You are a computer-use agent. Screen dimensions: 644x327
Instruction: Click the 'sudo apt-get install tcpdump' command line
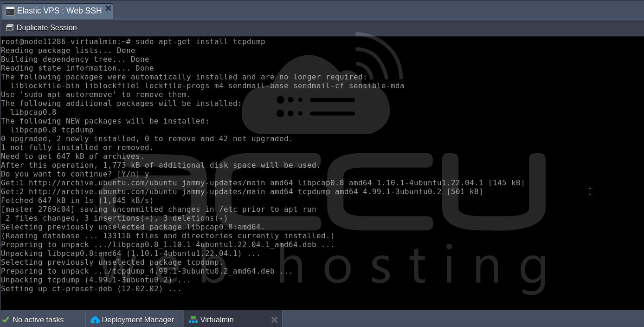[133, 42]
